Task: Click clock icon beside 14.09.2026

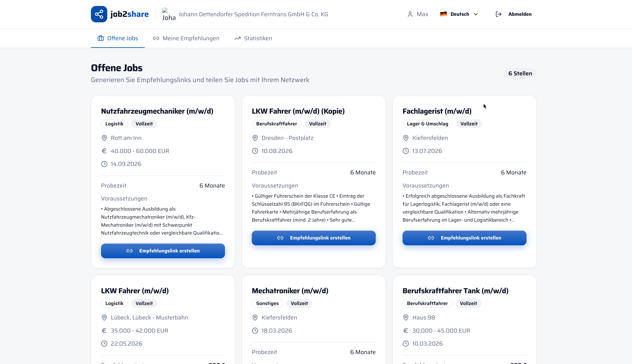Action: pos(104,164)
